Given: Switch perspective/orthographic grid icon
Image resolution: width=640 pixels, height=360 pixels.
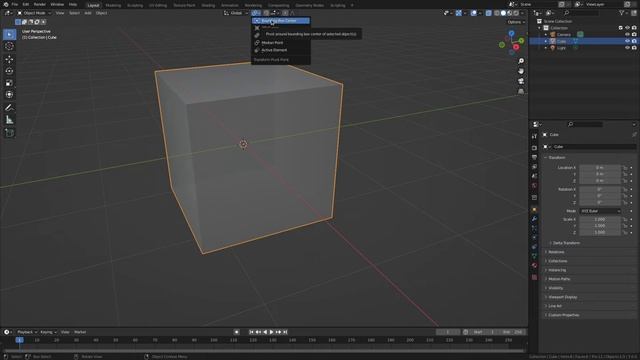Looking at the screenshot, I should [521, 91].
